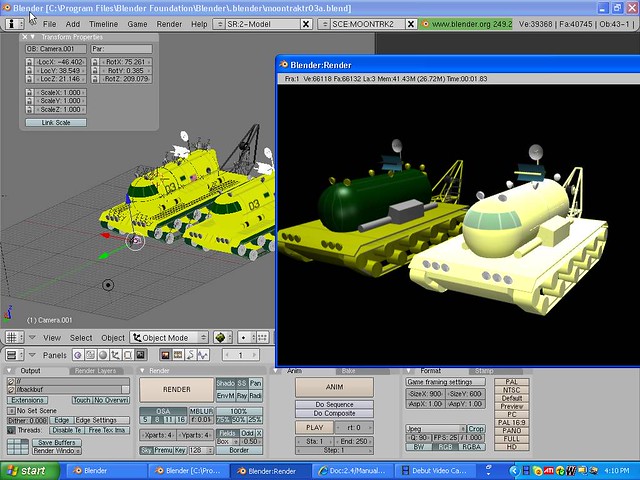Collapse the Format panel triangle

409,371
